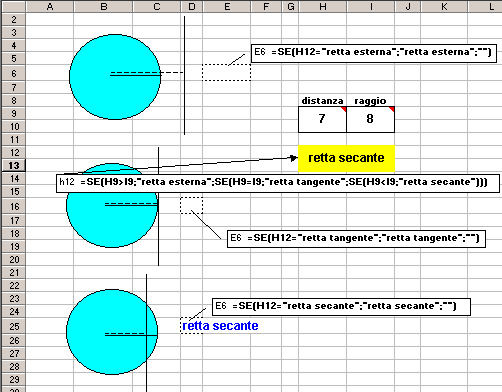Screen dimensions: 502x392
Task: Click the yellow retta secante result cell
Action: tap(346, 158)
